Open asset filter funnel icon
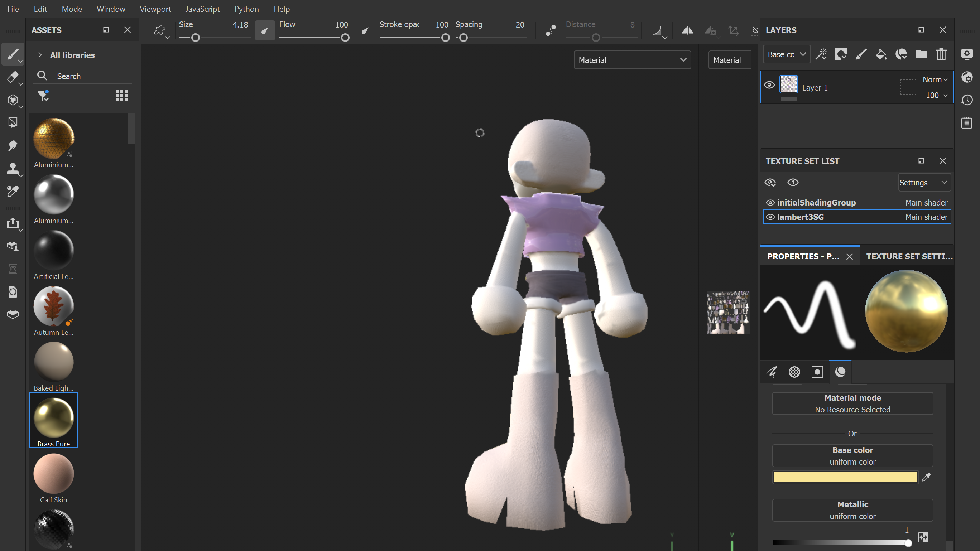The image size is (980, 551). [43, 96]
